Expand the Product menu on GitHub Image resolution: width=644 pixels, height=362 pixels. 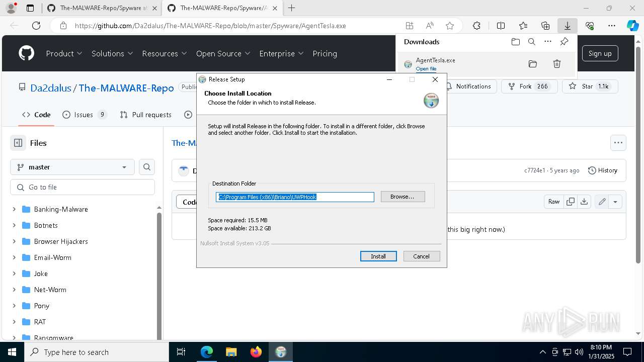pyautogui.click(x=64, y=53)
